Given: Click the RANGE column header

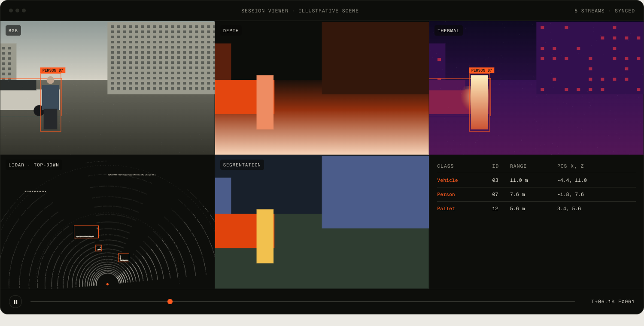Looking at the screenshot, I should click(518, 166).
